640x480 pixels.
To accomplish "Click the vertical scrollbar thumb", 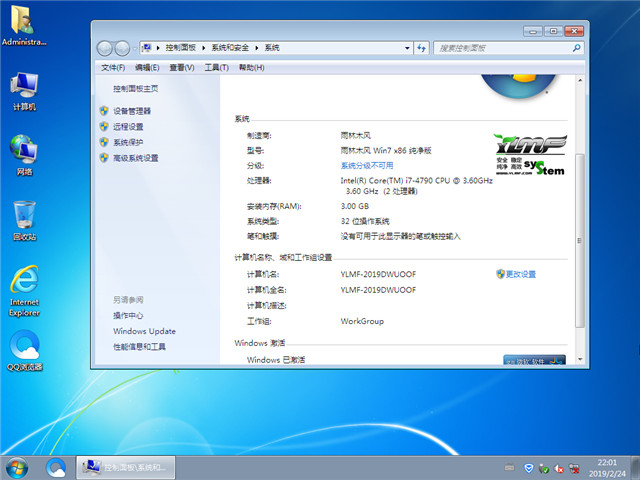I will coord(580,241).
